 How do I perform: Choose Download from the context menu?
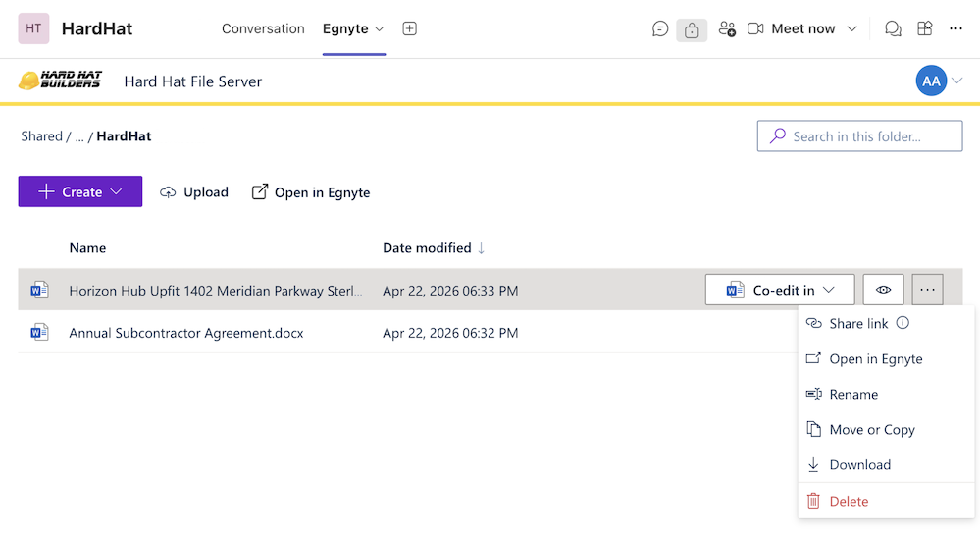[886, 464]
